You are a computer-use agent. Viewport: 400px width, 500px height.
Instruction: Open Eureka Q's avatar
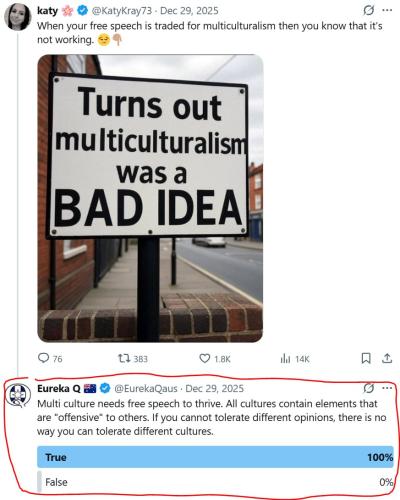[x=19, y=396]
